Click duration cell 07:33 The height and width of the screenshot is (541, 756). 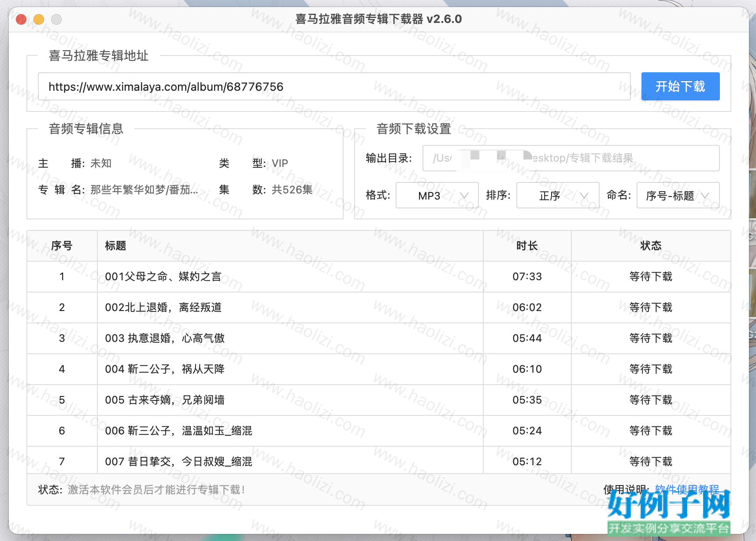527,277
